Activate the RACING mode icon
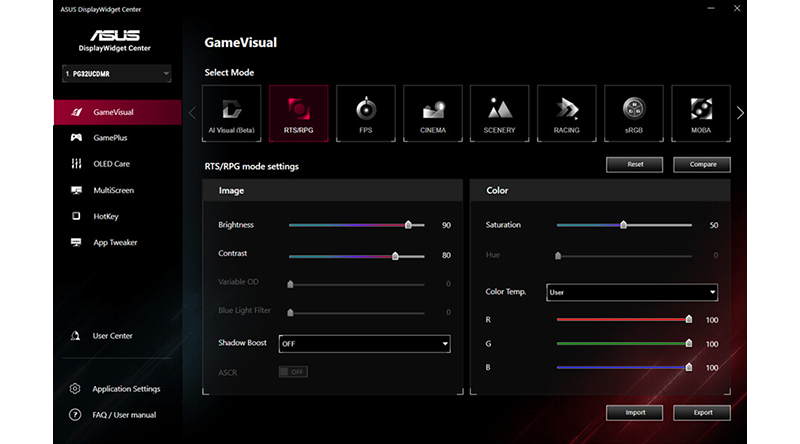 tap(567, 113)
